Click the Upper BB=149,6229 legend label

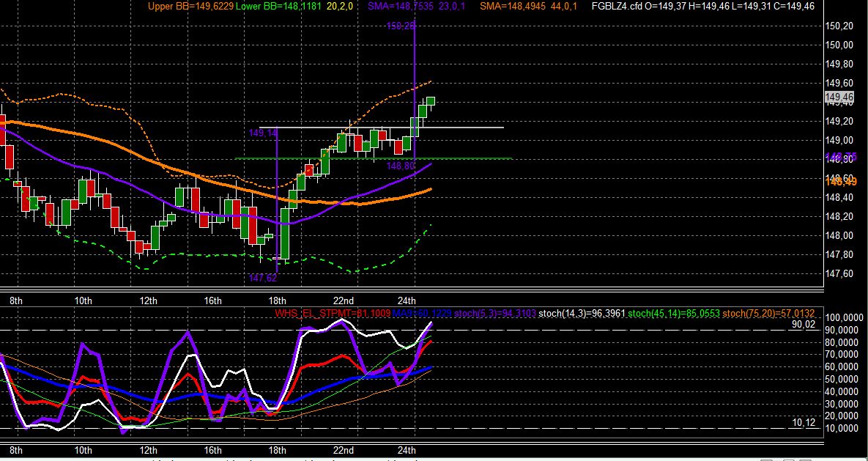[x=191, y=7]
